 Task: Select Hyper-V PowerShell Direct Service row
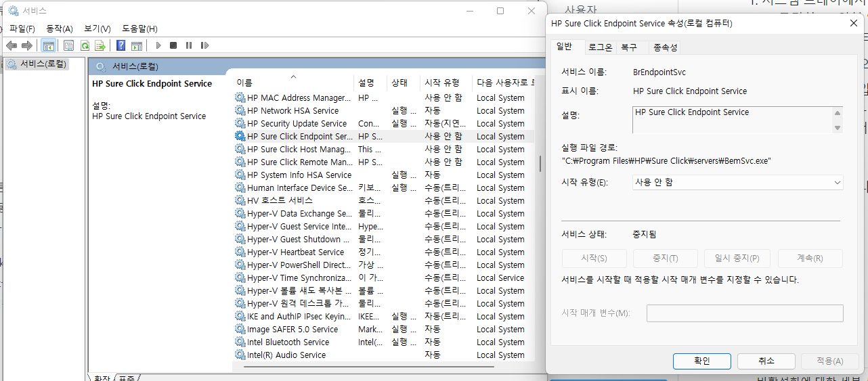383,265
